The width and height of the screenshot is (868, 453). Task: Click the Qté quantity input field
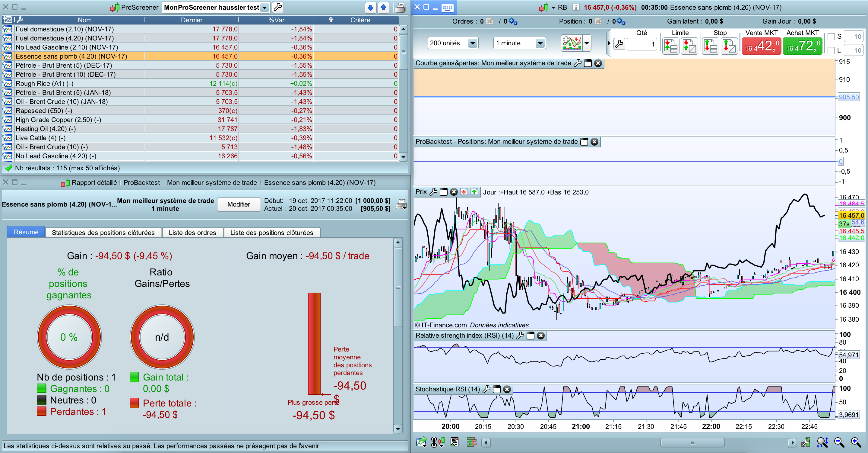641,44
